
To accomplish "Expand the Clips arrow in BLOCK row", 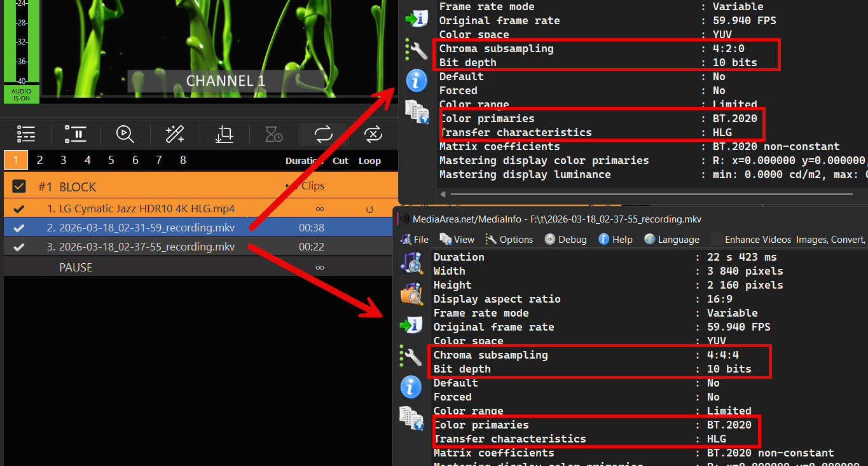I will (x=292, y=186).
